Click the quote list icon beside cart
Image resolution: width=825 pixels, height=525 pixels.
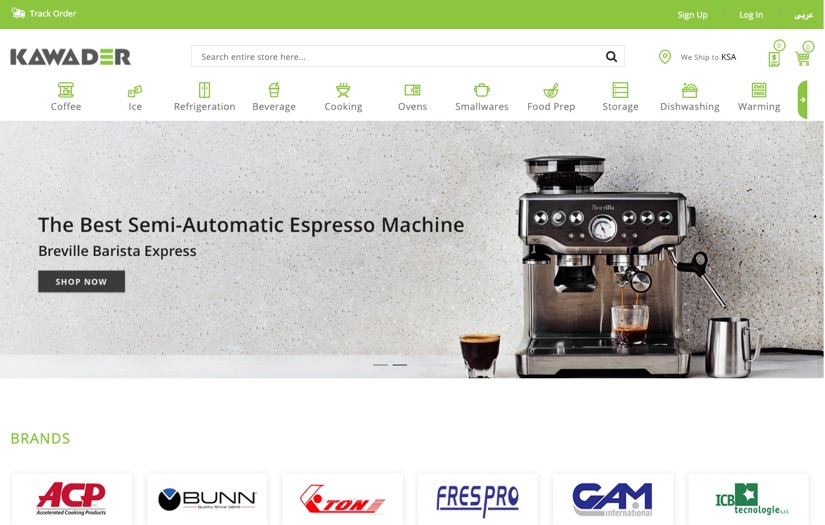coord(774,58)
